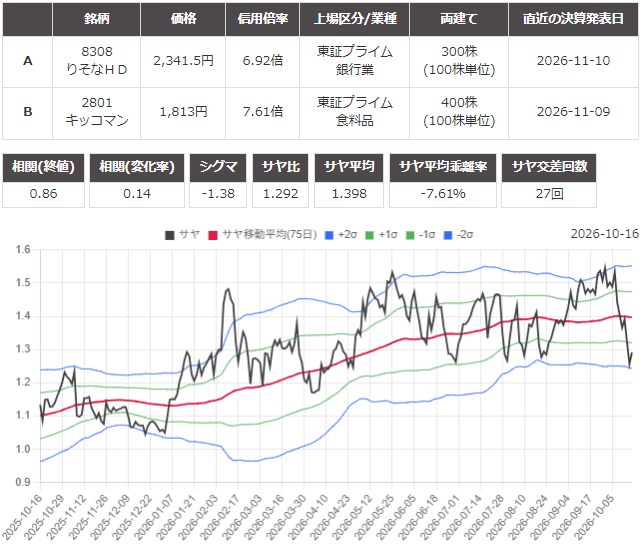Click the シグマ stat header
The height and width of the screenshot is (546, 642).
(x=218, y=167)
